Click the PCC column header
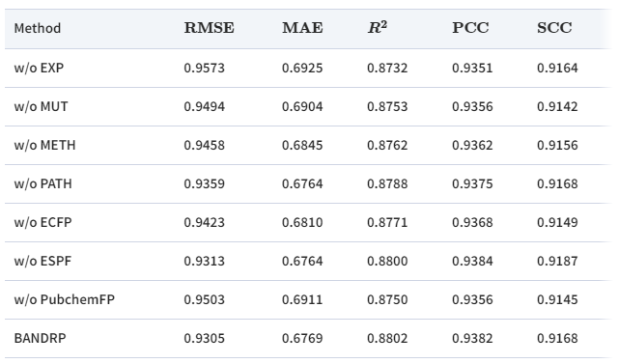Image resolution: width=619 pixels, height=364 pixels. point(470,28)
